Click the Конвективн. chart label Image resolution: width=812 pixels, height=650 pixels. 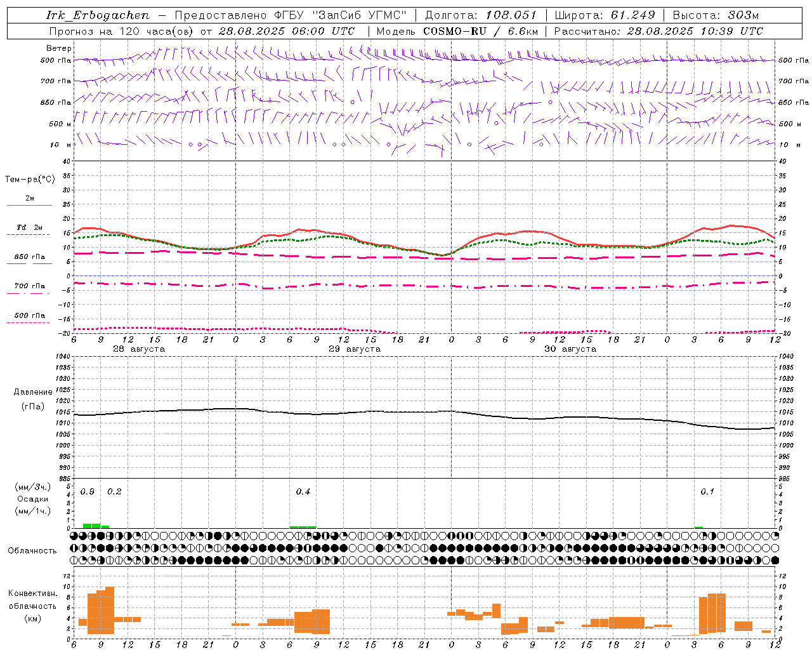(x=33, y=594)
